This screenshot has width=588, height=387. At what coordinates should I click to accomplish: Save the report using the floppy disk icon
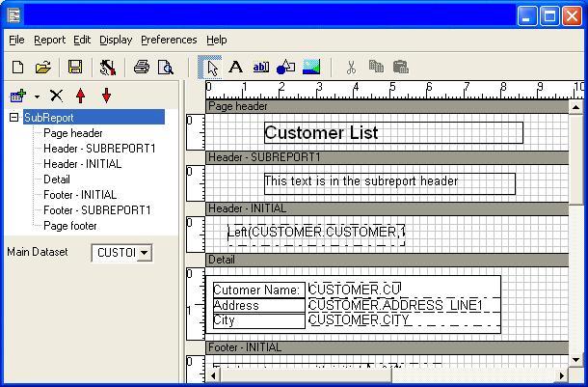point(74,67)
